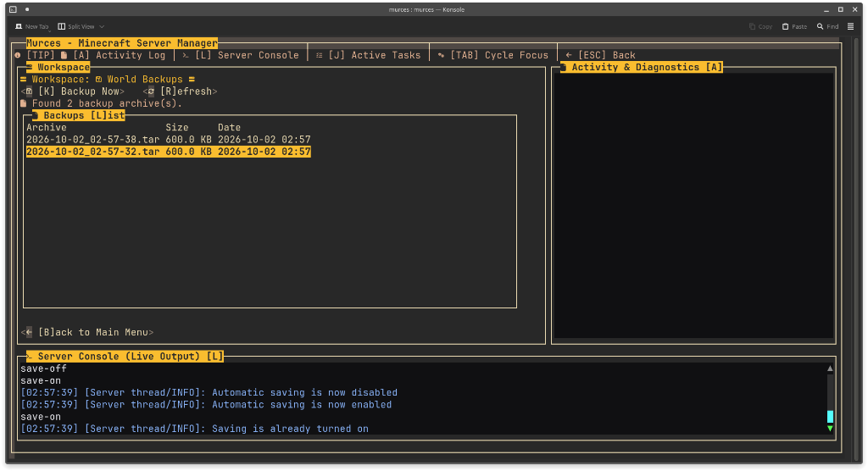Screen dimensions: 868x471
Task: Click the cyan console scrollbar thumb
Action: point(830,417)
